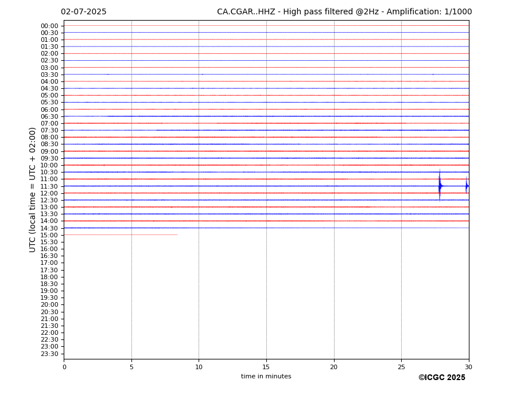The height and width of the screenshot is (399, 532).
Task: Click the 14:30 time row label
Action: point(49,228)
